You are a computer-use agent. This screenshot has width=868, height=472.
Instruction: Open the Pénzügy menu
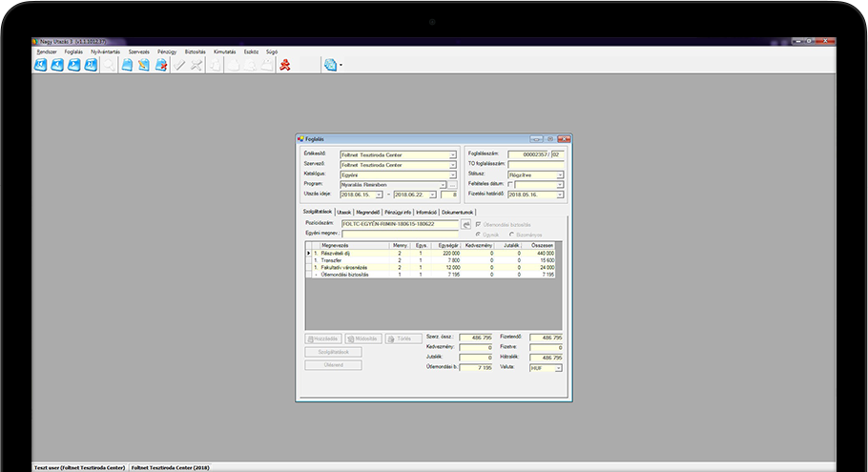point(167,51)
